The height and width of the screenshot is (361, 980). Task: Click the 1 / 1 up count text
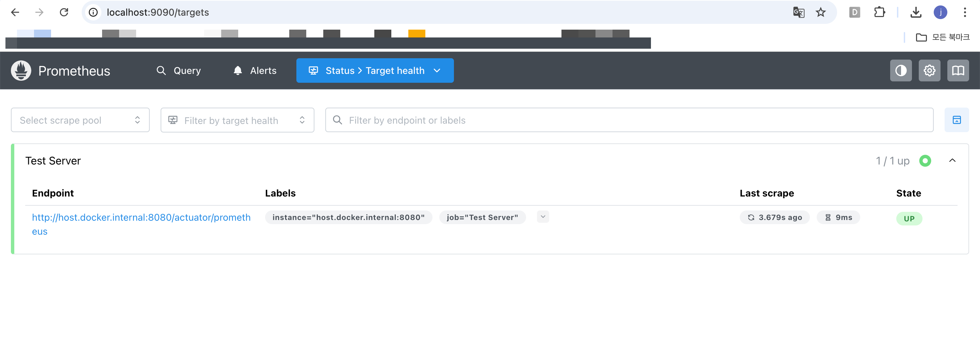892,161
